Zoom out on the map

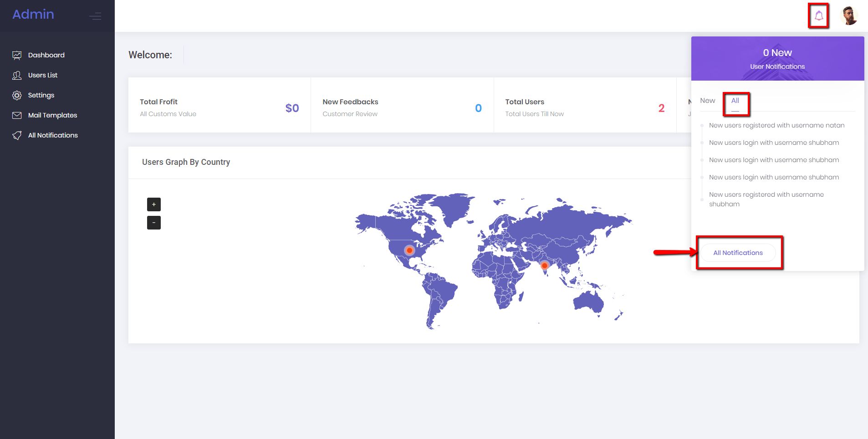[x=154, y=223]
